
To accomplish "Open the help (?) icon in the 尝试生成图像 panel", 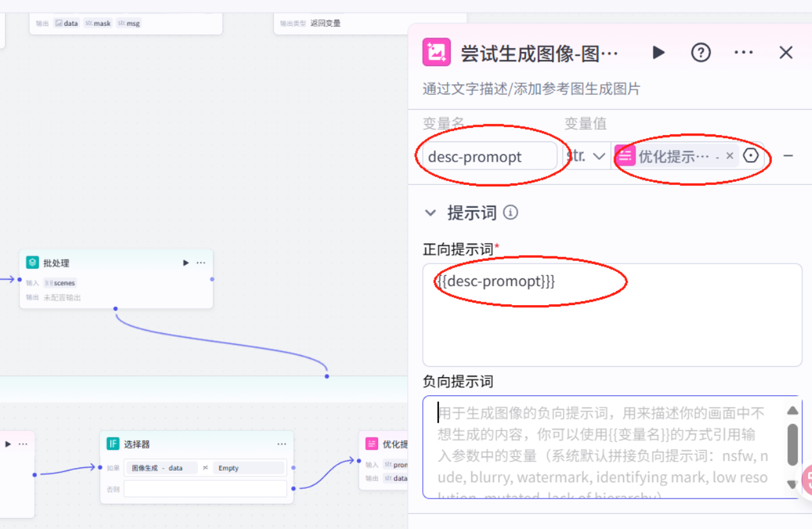I will (x=700, y=53).
